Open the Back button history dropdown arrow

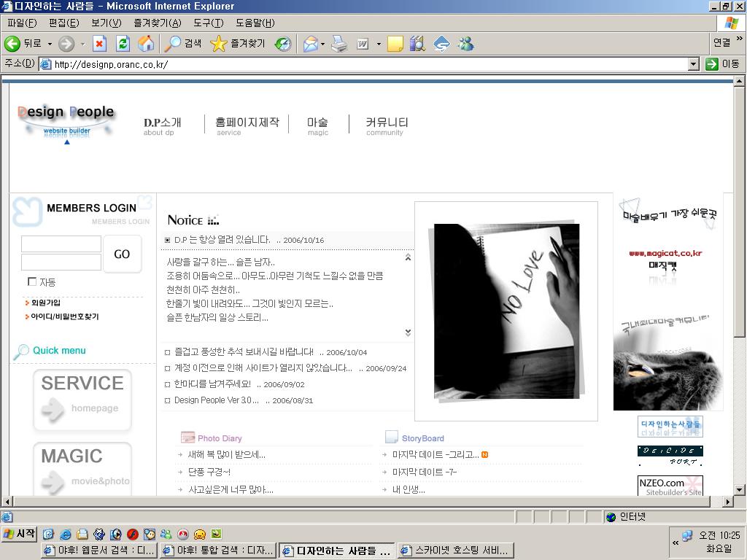tap(50, 44)
